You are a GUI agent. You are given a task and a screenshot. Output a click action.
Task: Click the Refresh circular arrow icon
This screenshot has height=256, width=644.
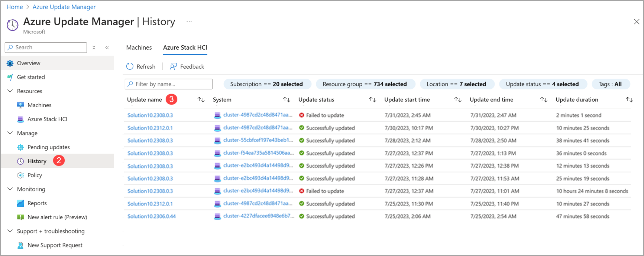pos(130,66)
